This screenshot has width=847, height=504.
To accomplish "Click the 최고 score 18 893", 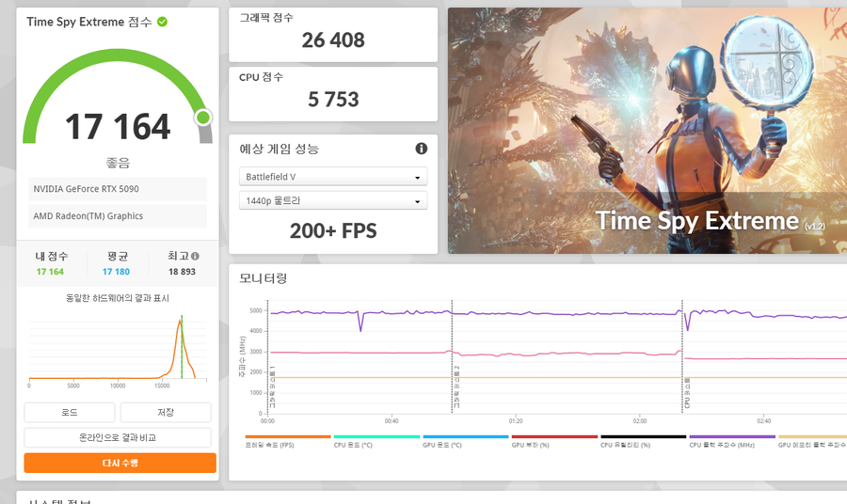I will click(x=182, y=272).
